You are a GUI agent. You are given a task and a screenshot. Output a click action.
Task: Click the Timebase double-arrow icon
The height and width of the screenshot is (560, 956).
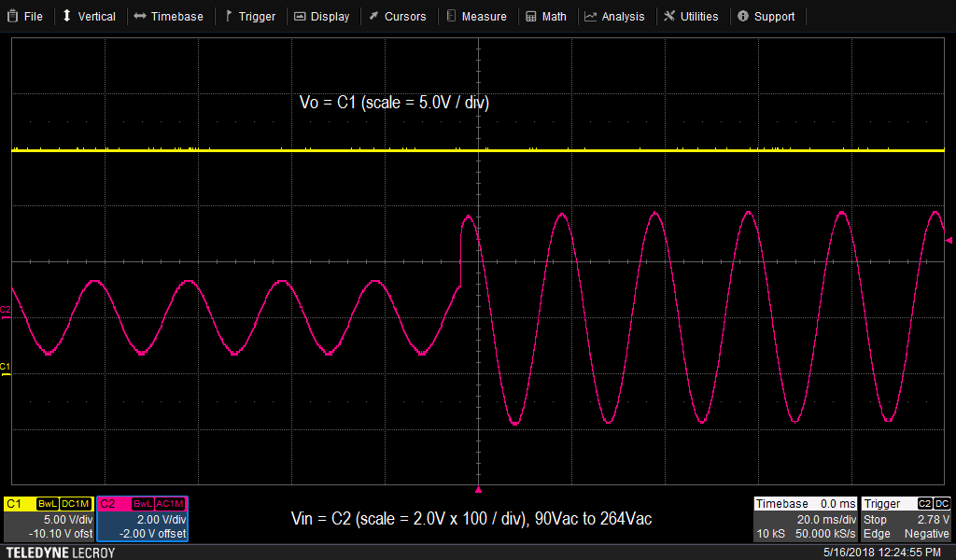pos(139,16)
